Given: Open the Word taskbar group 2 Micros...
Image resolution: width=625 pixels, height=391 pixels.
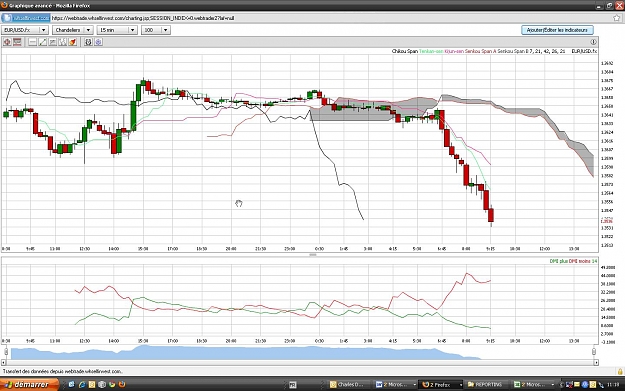Looking at the screenshot, I should click(396, 384).
